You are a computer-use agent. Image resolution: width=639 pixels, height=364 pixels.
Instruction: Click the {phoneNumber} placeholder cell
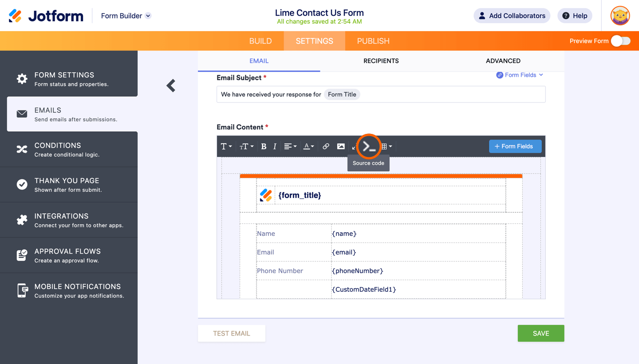pyautogui.click(x=418, y=271)
